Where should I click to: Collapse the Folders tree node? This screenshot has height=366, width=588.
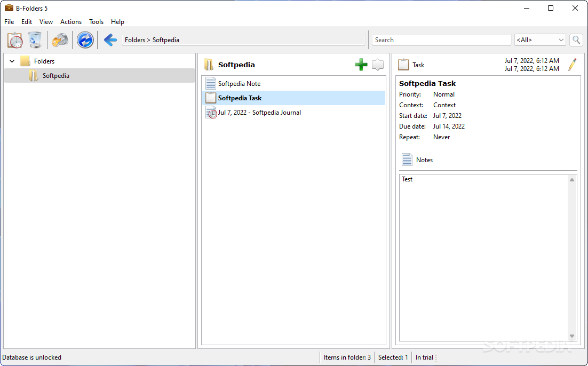12,61
